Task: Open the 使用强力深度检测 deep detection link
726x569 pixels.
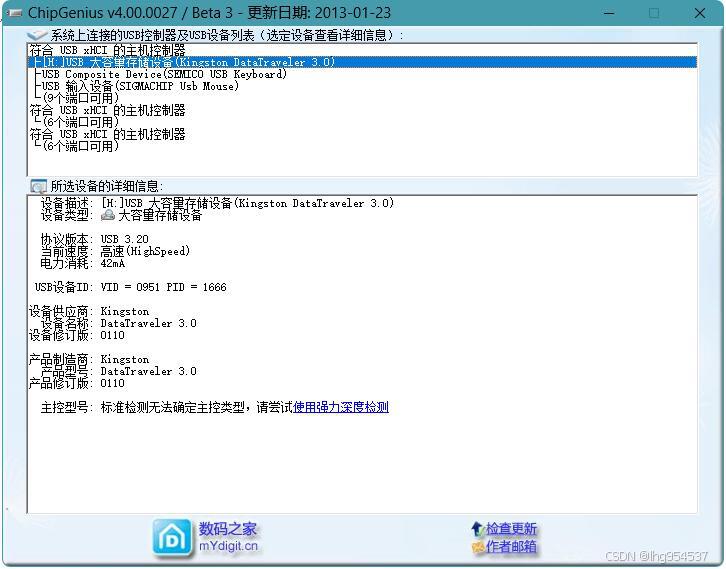Action: tap(341, 407)
